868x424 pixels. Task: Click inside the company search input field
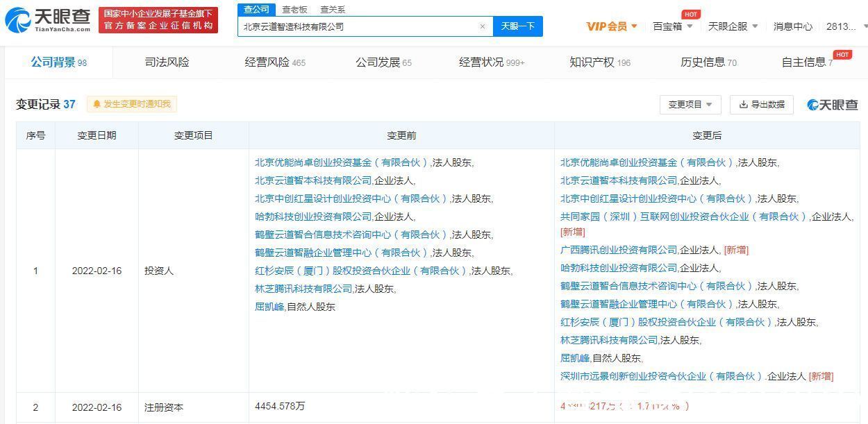coord(361,26)
